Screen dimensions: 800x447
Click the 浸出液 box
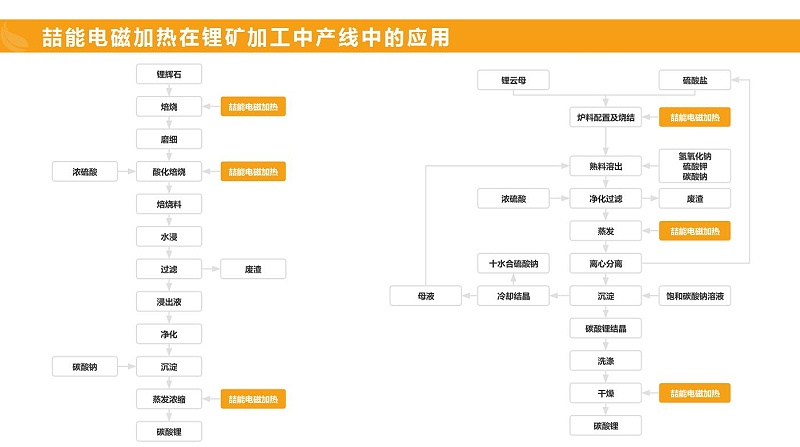168,301
